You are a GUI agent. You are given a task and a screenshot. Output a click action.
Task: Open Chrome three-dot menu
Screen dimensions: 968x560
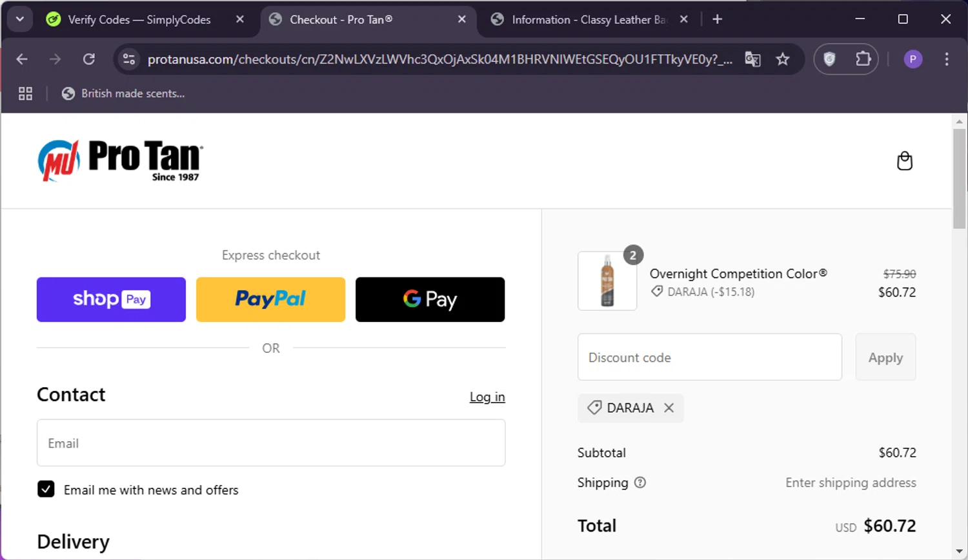click(x=947, y=59)
